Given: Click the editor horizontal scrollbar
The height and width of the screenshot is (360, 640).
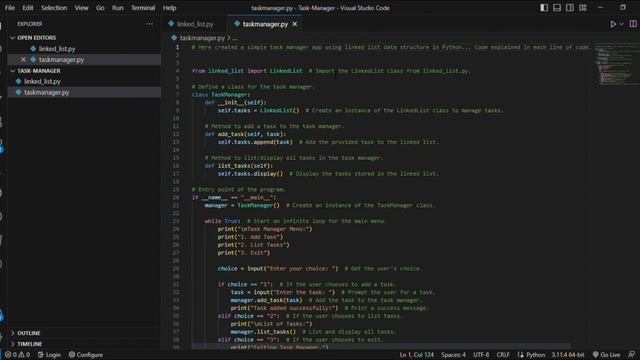Looking at the screenshot, I should tap(381, 346).
